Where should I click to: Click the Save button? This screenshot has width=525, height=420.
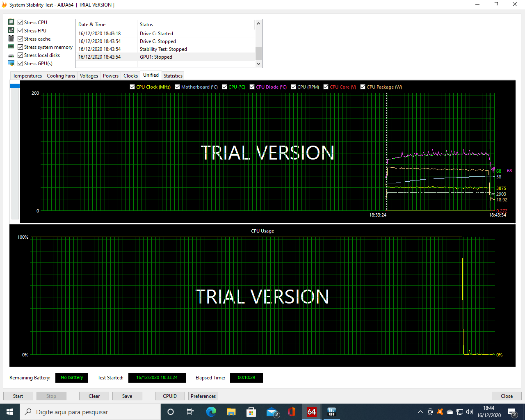click(x=127, y=396)
